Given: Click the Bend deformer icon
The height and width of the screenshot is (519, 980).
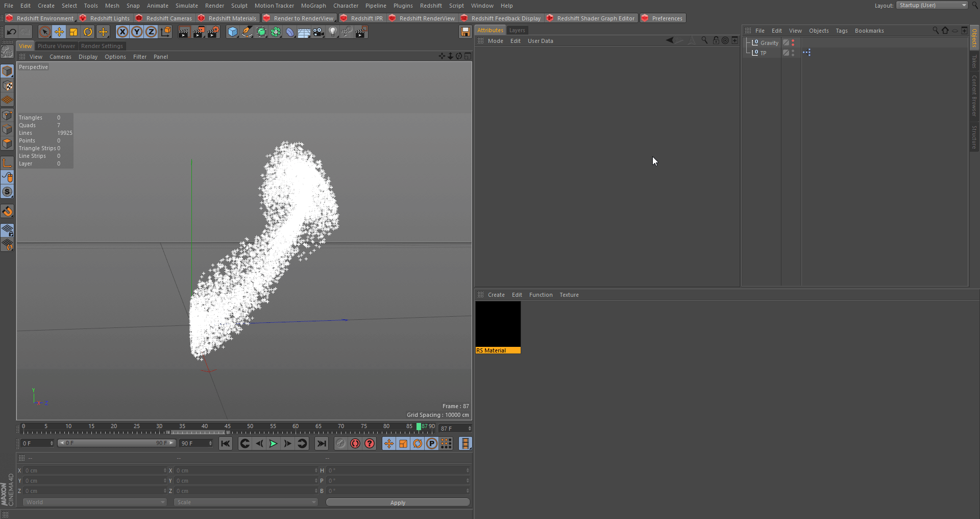Looking at the screenshot, I should (290, 32).
